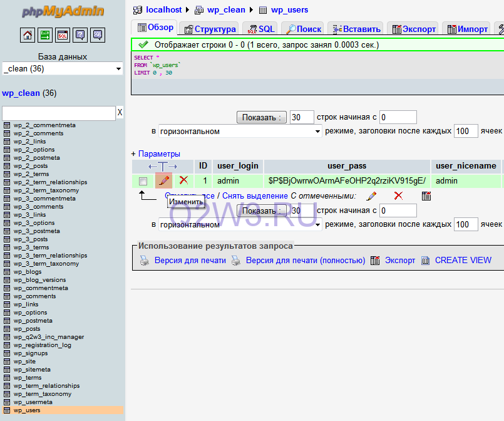
Task: Select the wp_q2w3_inc_manager table
Action: click(49, 336)
